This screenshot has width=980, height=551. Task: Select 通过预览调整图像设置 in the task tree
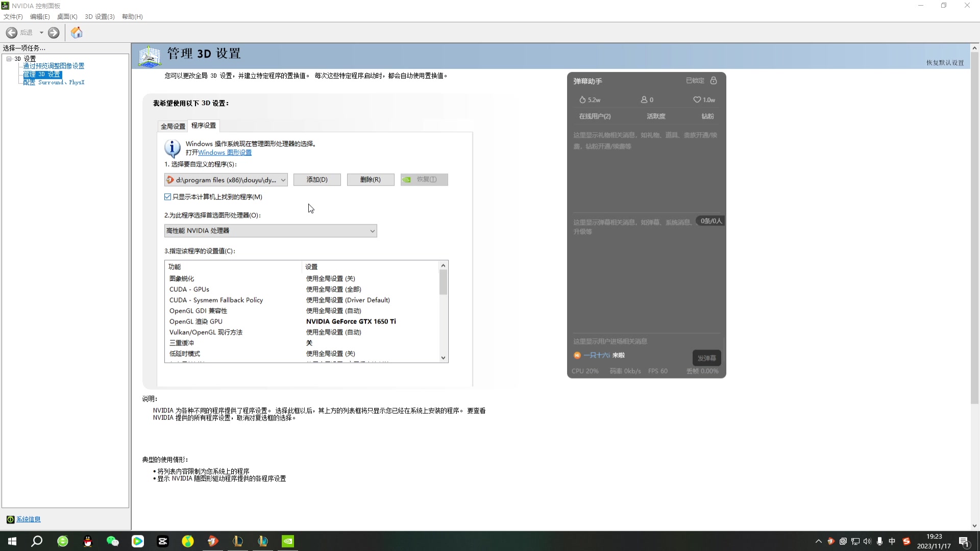coord(54,66)
